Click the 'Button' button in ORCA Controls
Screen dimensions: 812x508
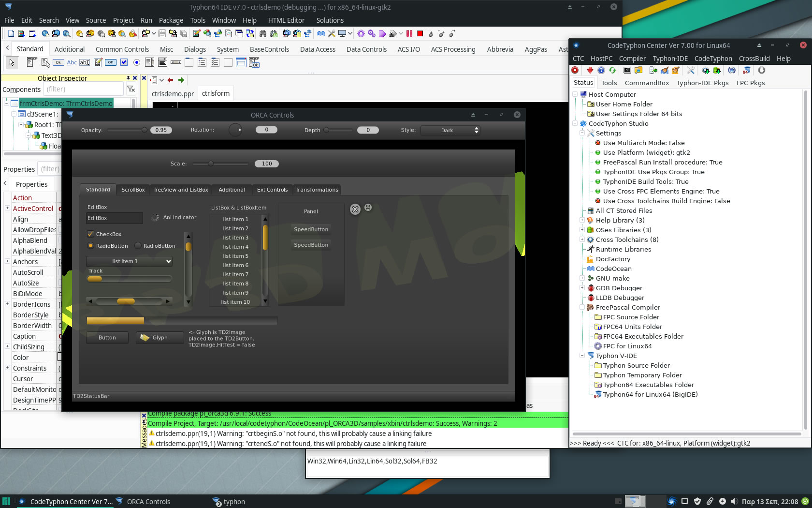point(107,338)
